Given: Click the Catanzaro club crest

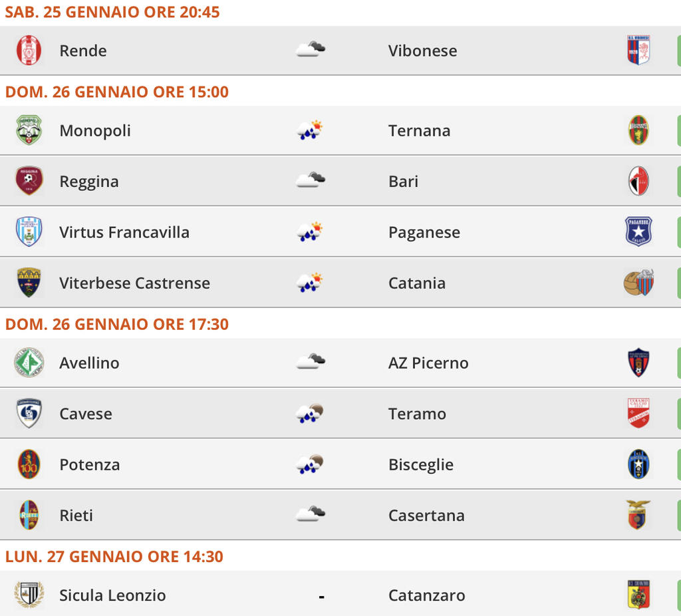Looking at the screenshot, I should (638, 595).
